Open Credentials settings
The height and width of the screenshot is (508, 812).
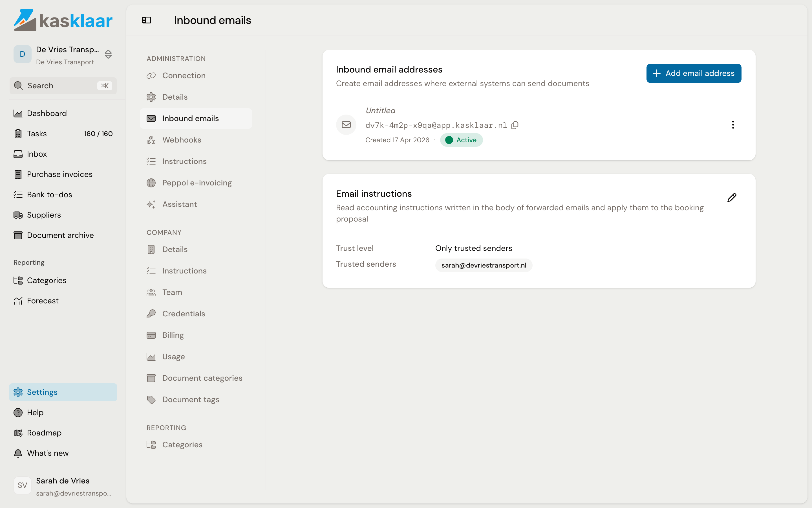point(196,314)
